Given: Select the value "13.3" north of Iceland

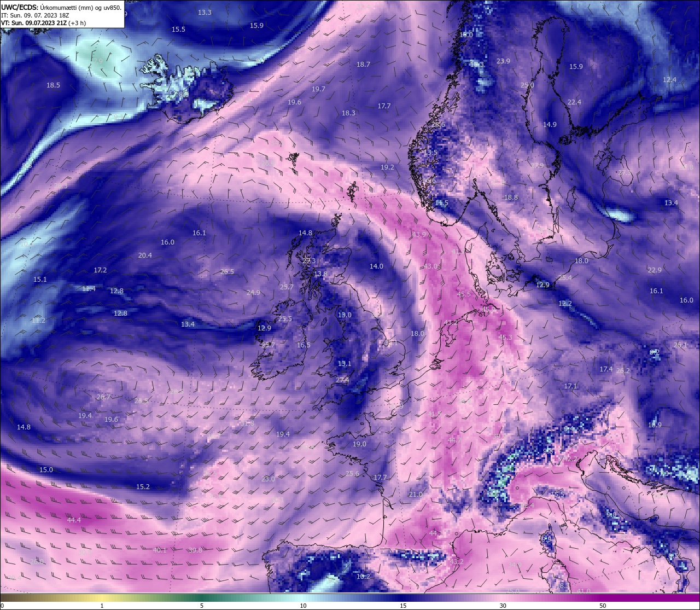Looking at the screenshot, I should click(x=205, y=12).
